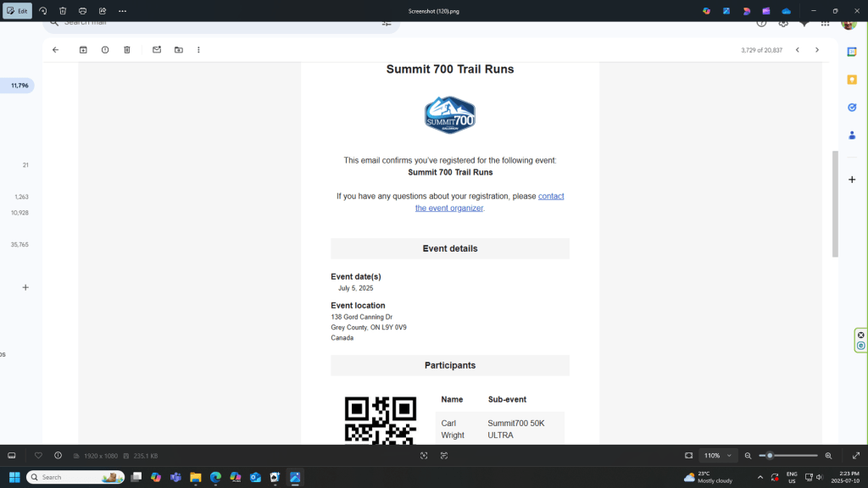
Task: Zoom out using the magnifier minus icon
Action: click(x=748, y=456)
